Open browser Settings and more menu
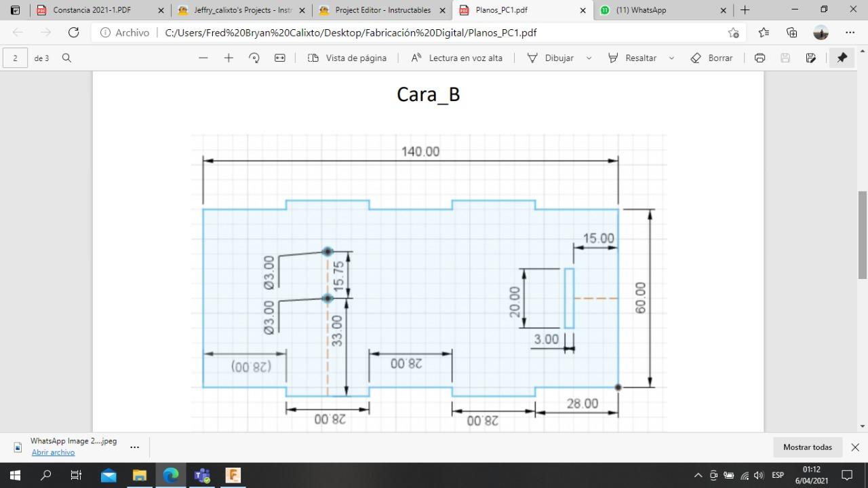The height and width of the screenshot is (488, 868). click(x=850, y=33)
